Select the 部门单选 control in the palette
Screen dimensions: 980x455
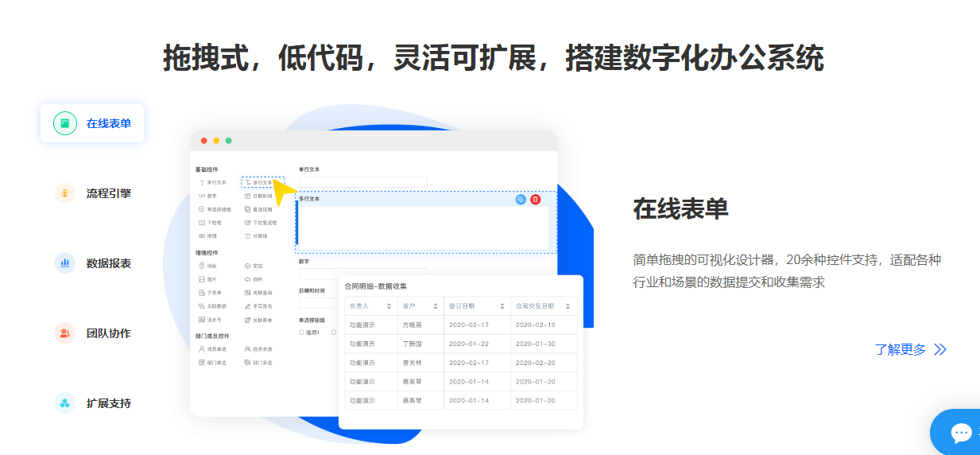coord(212,363)
